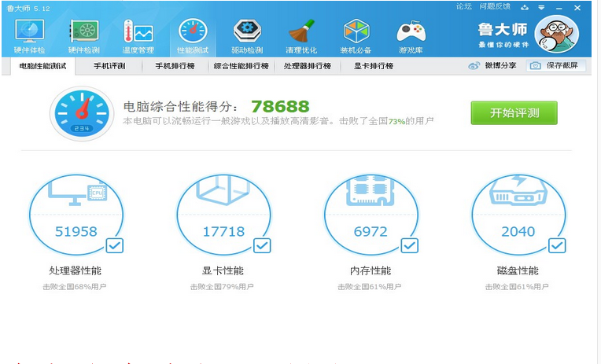This screenshot has height=364, width=601.
Task: Click the 内存性能 label
Action: coord(371,271)
